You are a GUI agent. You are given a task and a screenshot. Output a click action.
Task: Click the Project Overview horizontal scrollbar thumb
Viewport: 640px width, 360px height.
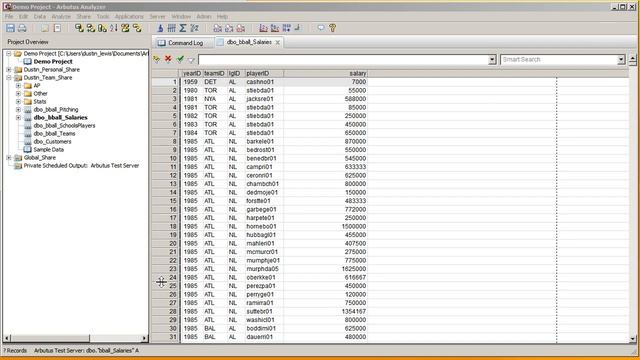pyautogui.click(x=50, y=338)
